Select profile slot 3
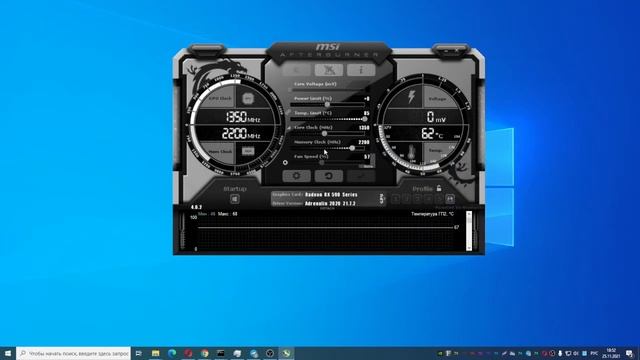The image size is (640, 360). [417, 199]
